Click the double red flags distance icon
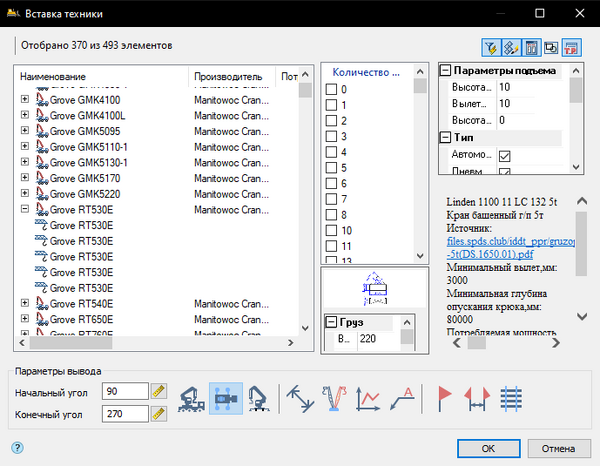The image size is (600, 466). tap(477, 399)
